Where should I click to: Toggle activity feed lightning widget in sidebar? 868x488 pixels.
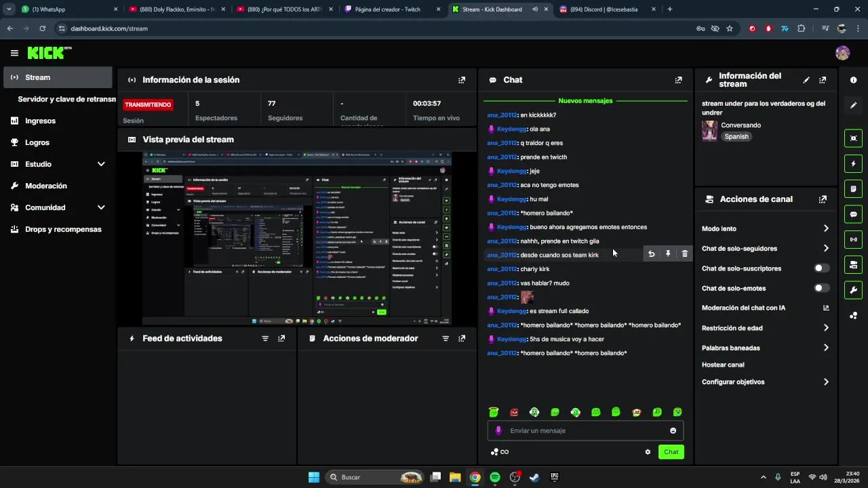[x=853, y=163]
